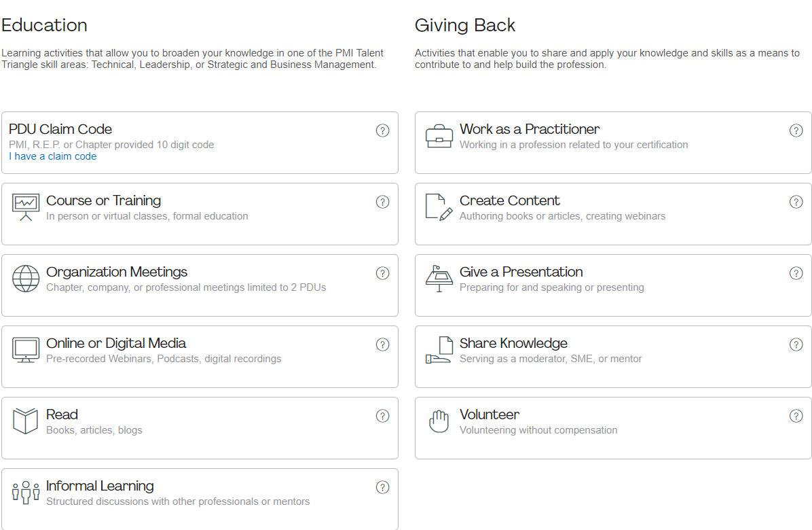The image size is (812, 530).
Task: Open help tooltip for Organization Meetings
Action: tap(383, 274)
